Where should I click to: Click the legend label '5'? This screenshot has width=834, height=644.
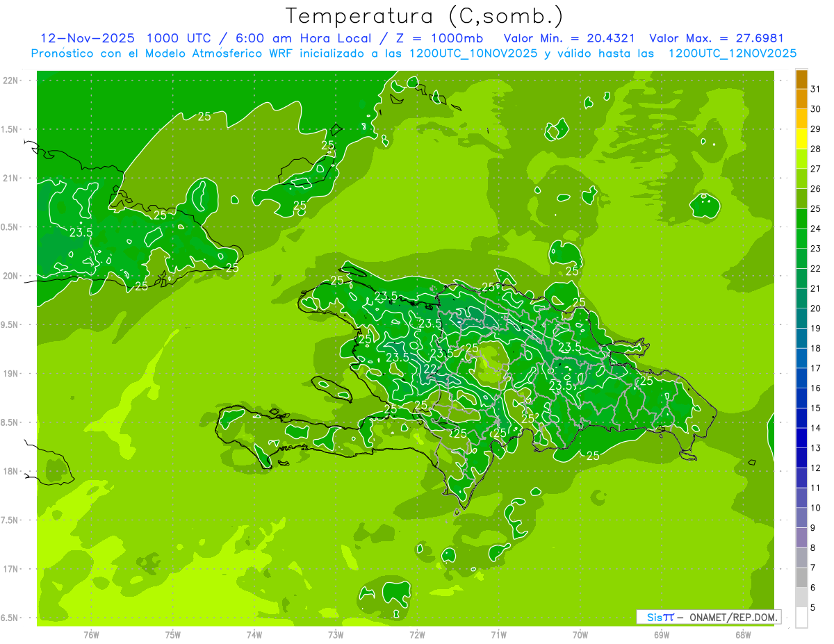[813, 607]
